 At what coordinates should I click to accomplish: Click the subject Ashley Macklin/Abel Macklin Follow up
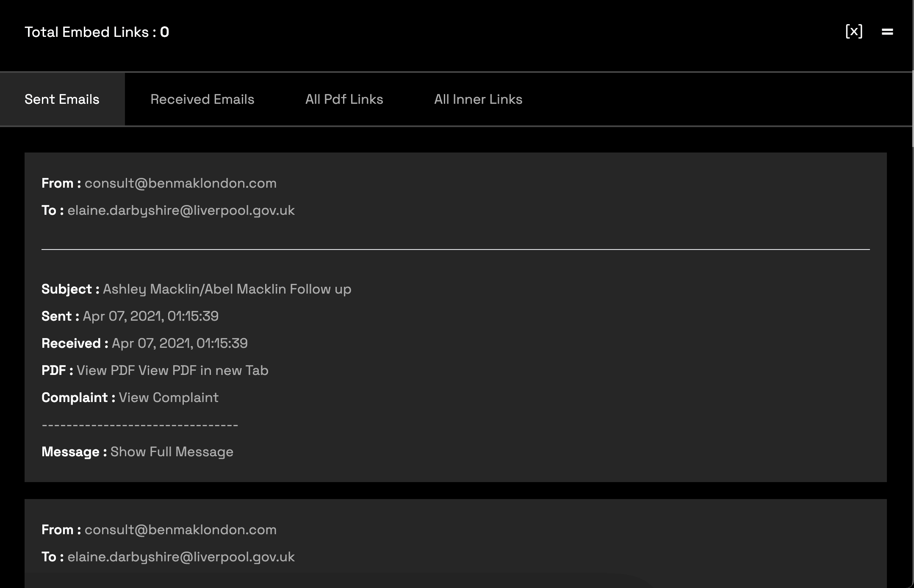coord(227,289)
